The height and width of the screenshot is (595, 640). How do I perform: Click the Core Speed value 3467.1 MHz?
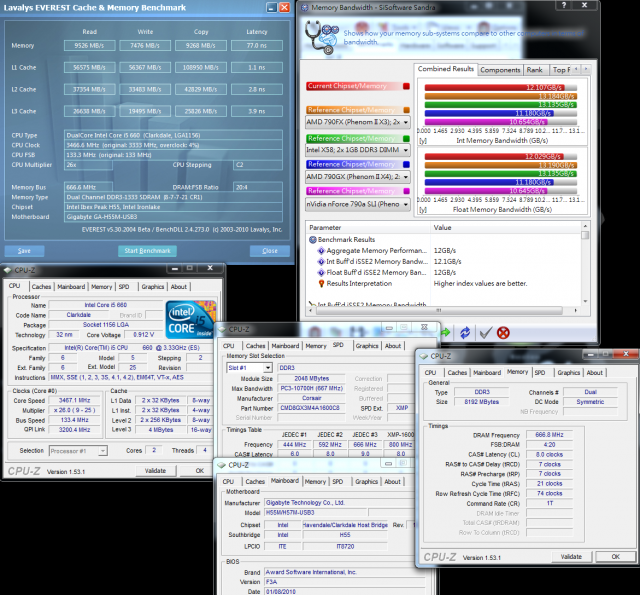point(74,400)
